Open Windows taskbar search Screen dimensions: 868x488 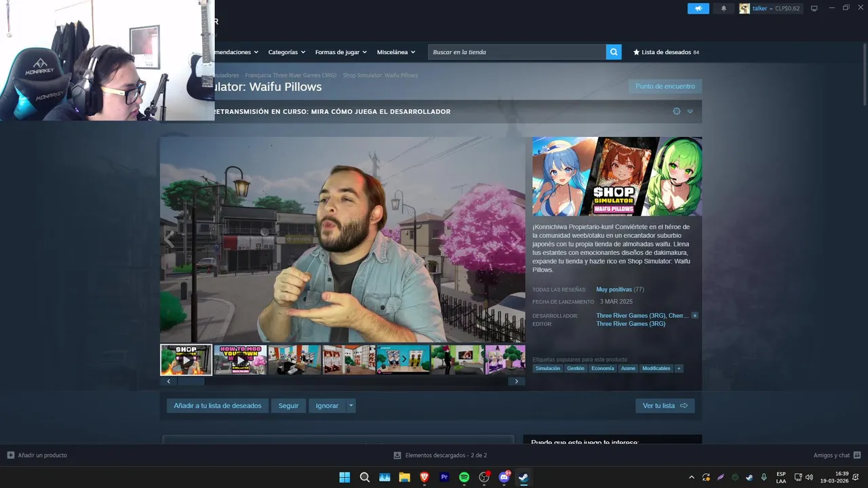tap(364, 477)
